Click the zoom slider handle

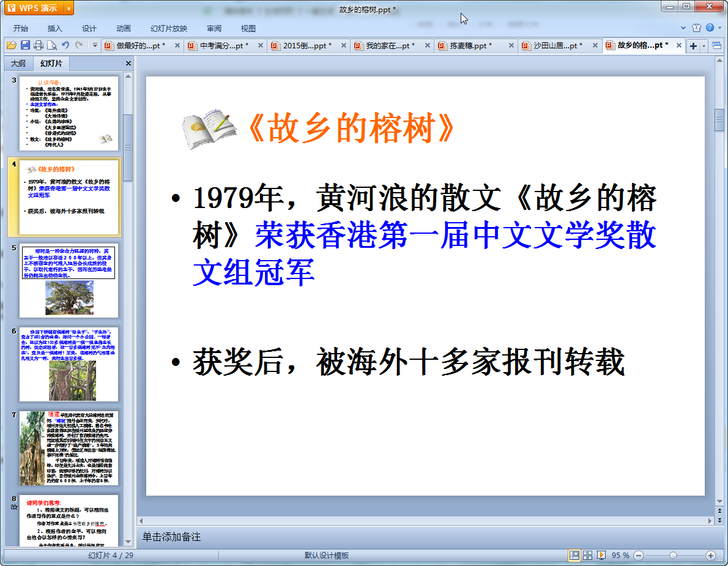(x=673, y=556)
